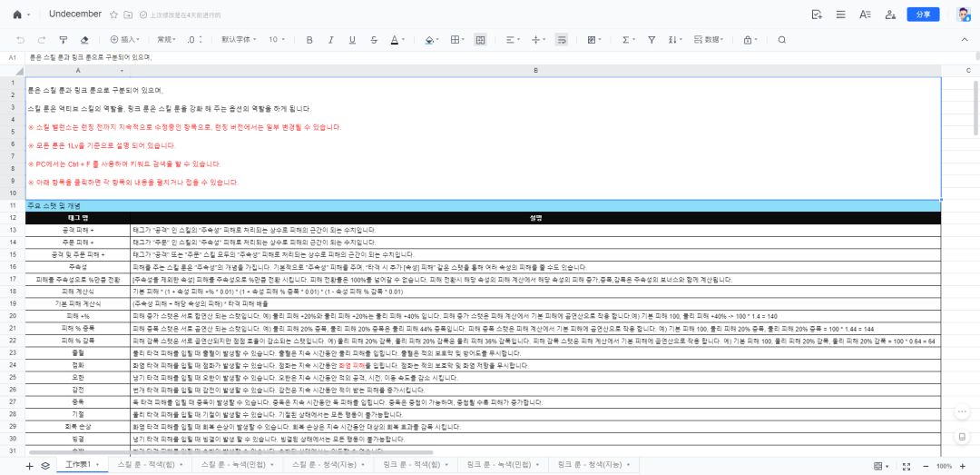Adjust decimal places control

[195, 39]
